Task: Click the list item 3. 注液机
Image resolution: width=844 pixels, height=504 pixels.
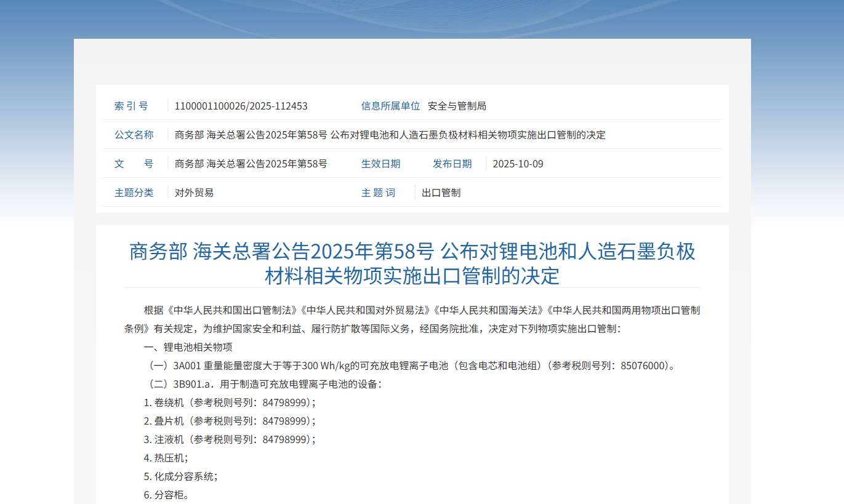Action: (229, 439)
